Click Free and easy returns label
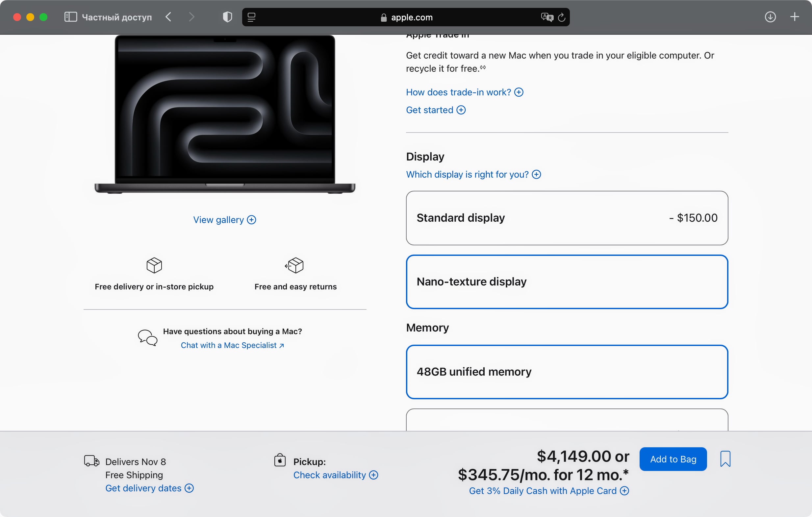Image resolution: width=812 pixels, height=517 pixels. tap(295, 286)
